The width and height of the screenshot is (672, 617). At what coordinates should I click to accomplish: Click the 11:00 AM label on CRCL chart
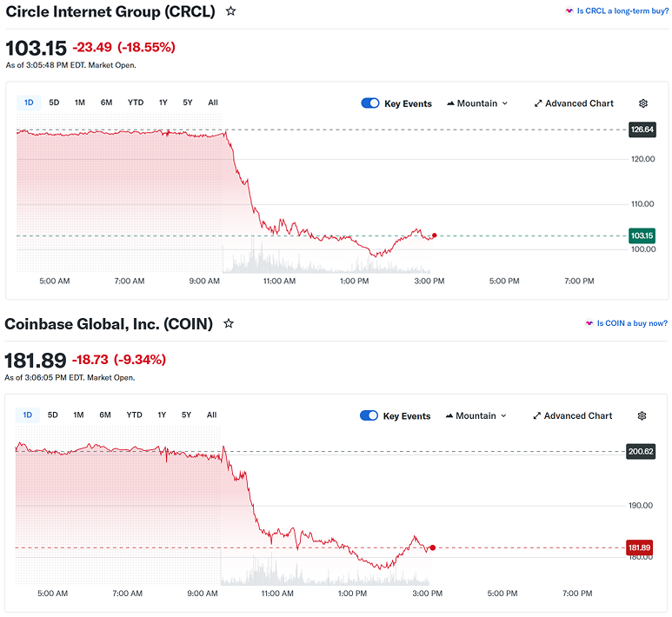coord(279,281)
